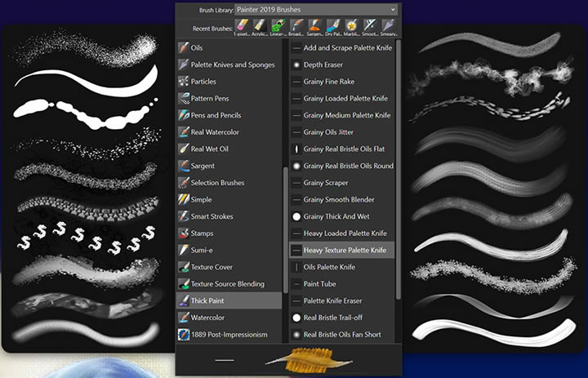Pick Grainy Real Bristle Oils Round variant
This screenshot has width=588, height=378.
[342, 166]
